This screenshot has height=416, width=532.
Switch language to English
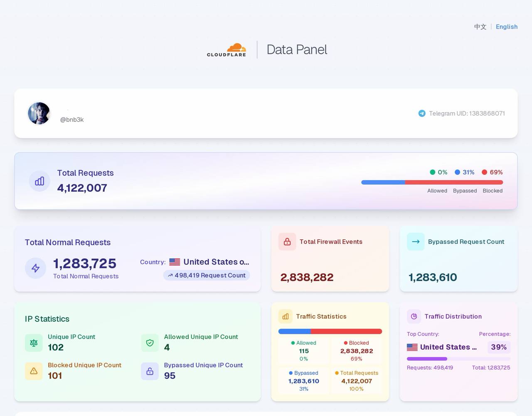tap(507, 27)
